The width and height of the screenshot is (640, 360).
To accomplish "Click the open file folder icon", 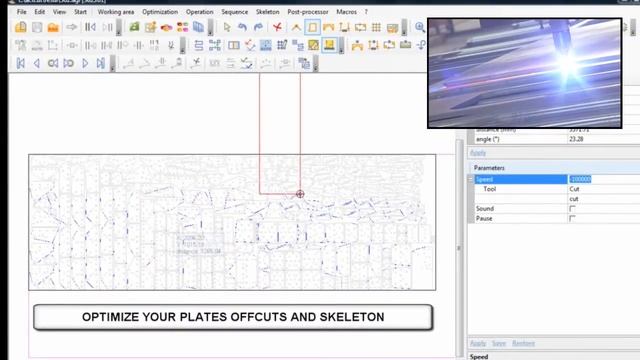I will tap(20, 27).
